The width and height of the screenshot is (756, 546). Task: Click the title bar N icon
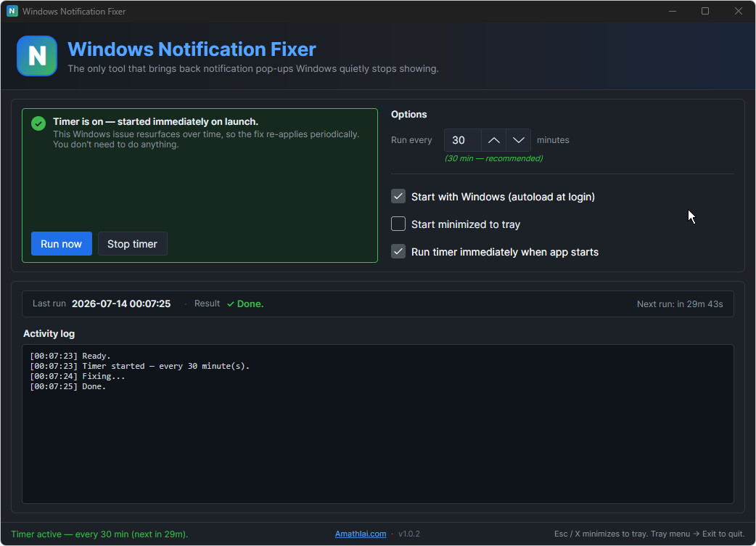coord(12,11)
